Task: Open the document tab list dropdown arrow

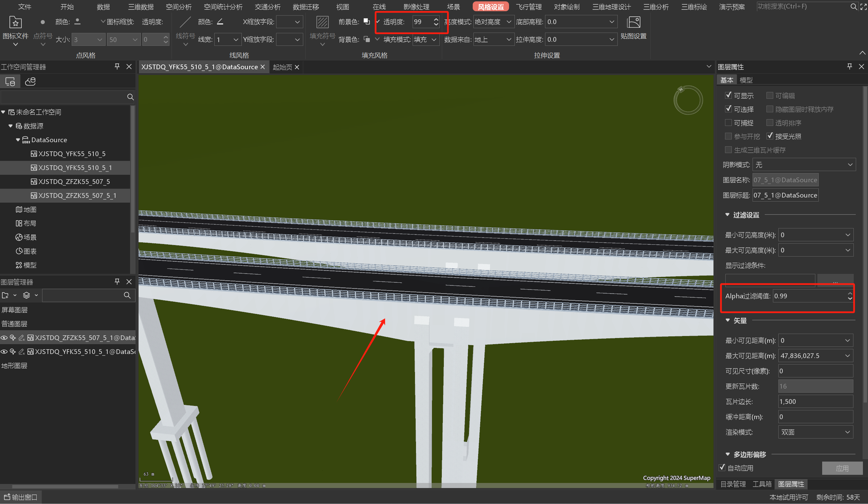Action: (x=708, y=67)
